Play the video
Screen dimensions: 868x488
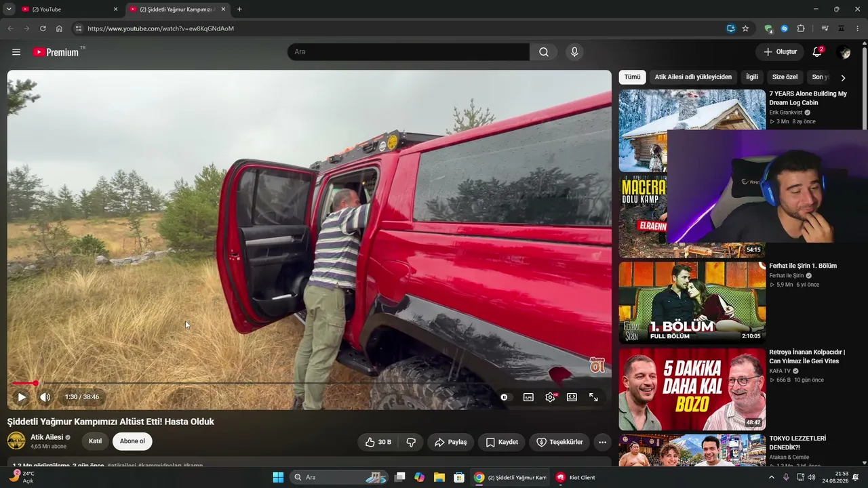[x=22, y=397]
